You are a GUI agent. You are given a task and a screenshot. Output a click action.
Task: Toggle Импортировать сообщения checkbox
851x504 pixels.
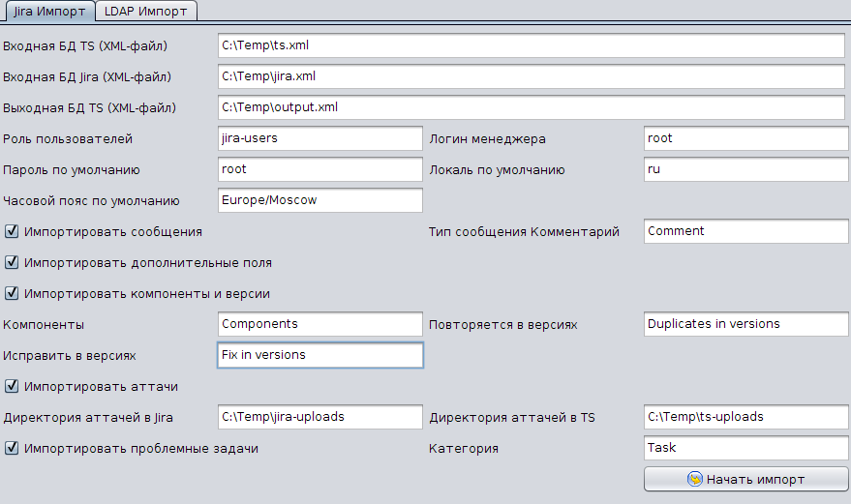tap(12, 231)
